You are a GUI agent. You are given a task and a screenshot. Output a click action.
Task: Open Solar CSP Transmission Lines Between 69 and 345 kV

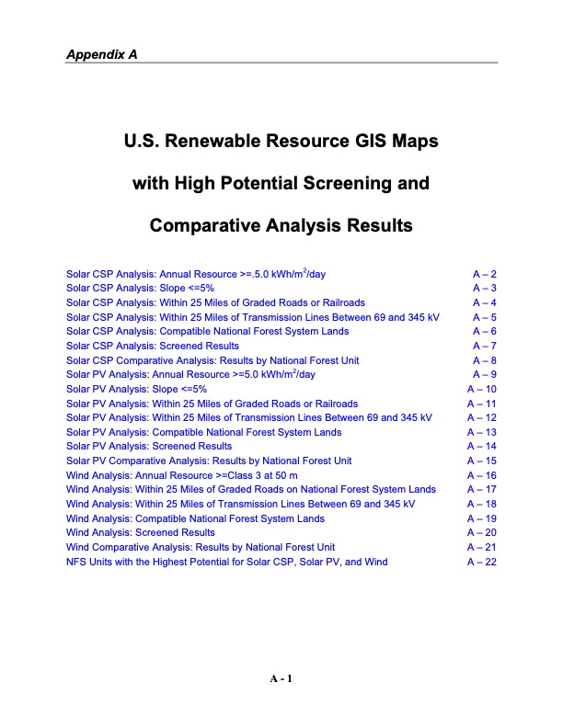point(253,317)
